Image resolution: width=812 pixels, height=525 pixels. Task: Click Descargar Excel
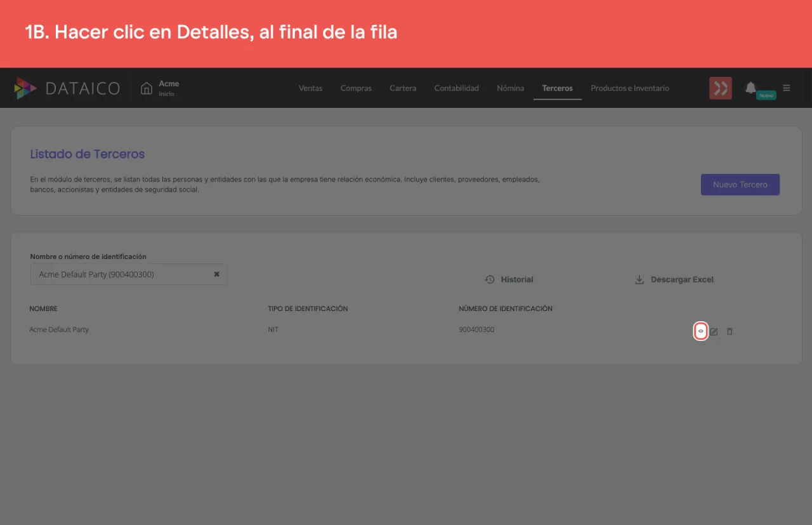(x=674, y=279)
